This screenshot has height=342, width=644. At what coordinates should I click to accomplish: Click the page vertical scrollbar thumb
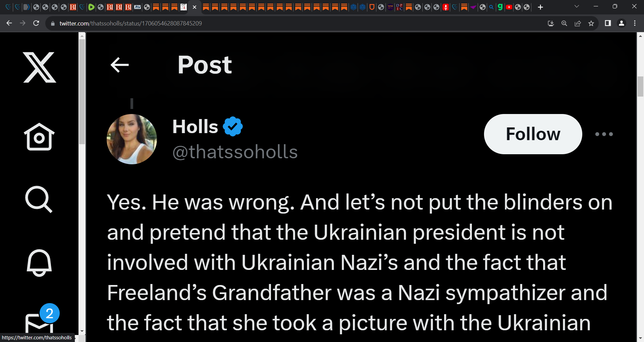point(640,86)
